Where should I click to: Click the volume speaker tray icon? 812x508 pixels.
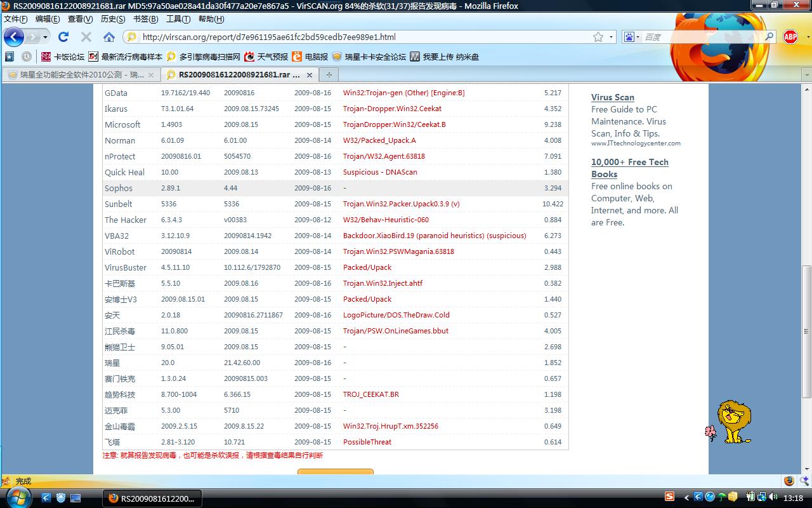point(773,497)
